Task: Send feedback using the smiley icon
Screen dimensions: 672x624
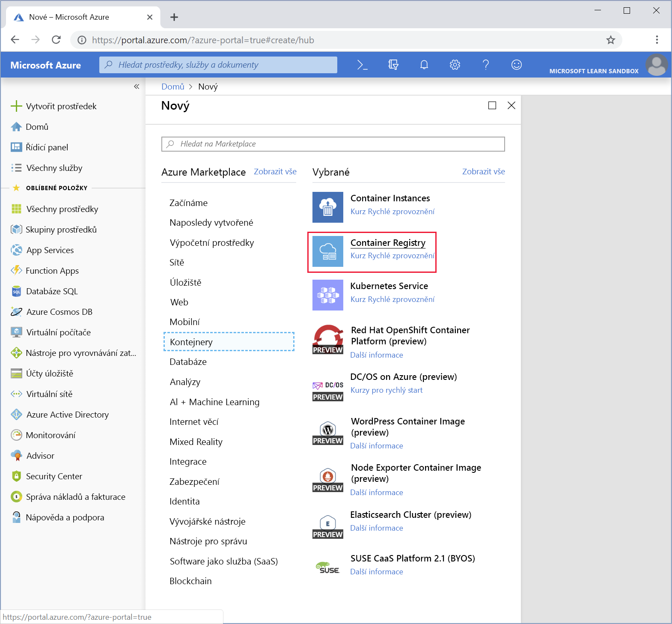Action: (x=517, y=65)
